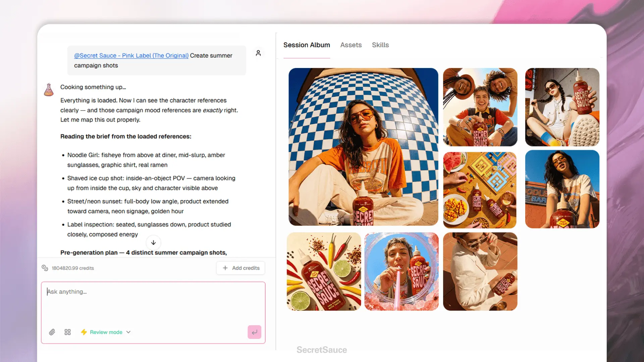
Task: Click the Shaved ice cup shot bullet
Action: 151,183
